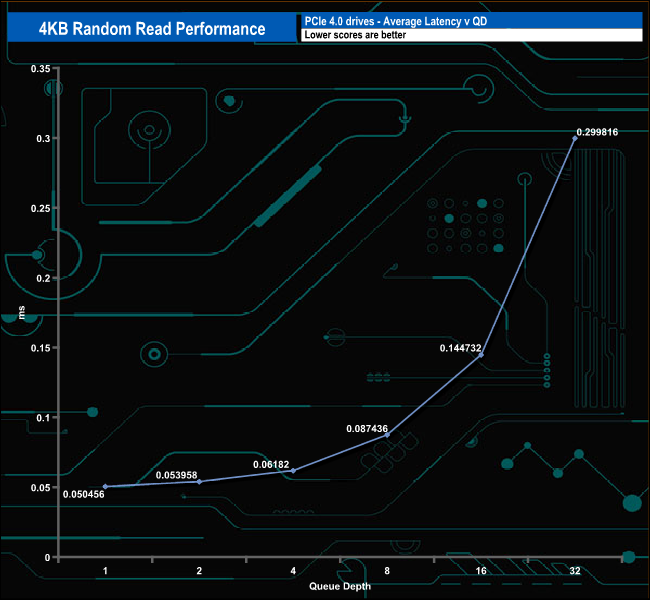Click the 0.06182 data point marker
This screenshot has width=650, height=600.
(x=293, y=471)
